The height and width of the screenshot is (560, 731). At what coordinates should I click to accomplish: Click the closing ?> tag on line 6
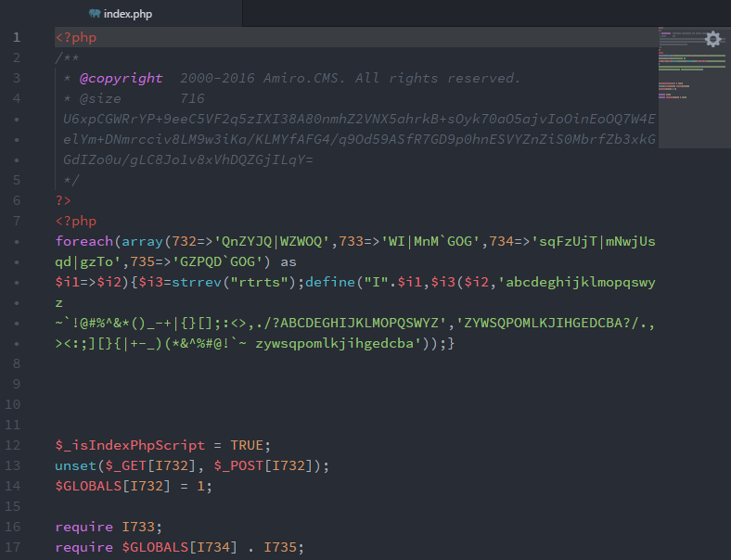[x=63, y=200]
